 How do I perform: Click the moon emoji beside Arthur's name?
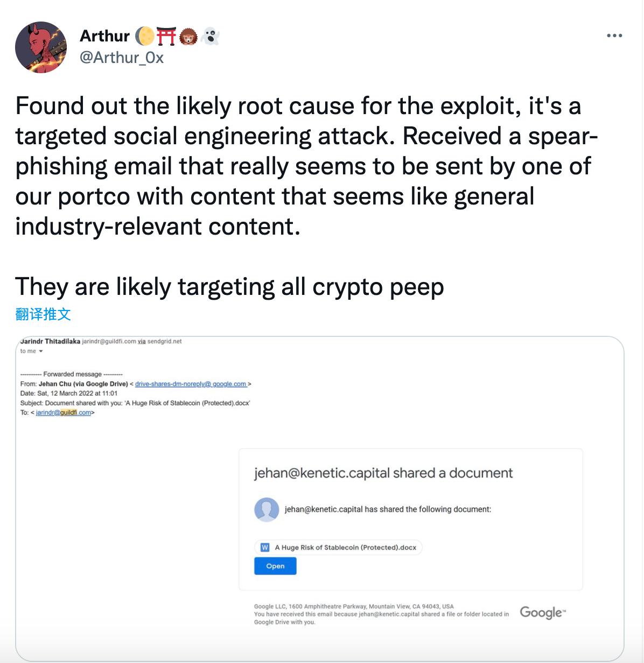144,36
